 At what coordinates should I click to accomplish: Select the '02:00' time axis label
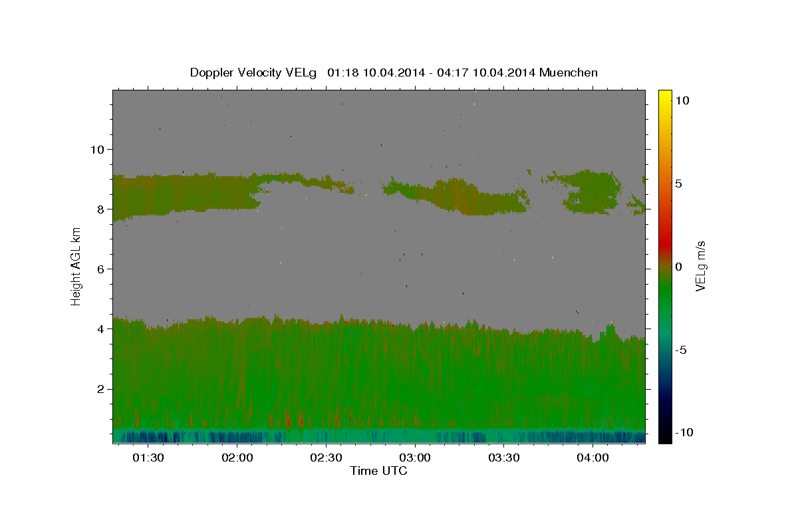click(237, 458)
